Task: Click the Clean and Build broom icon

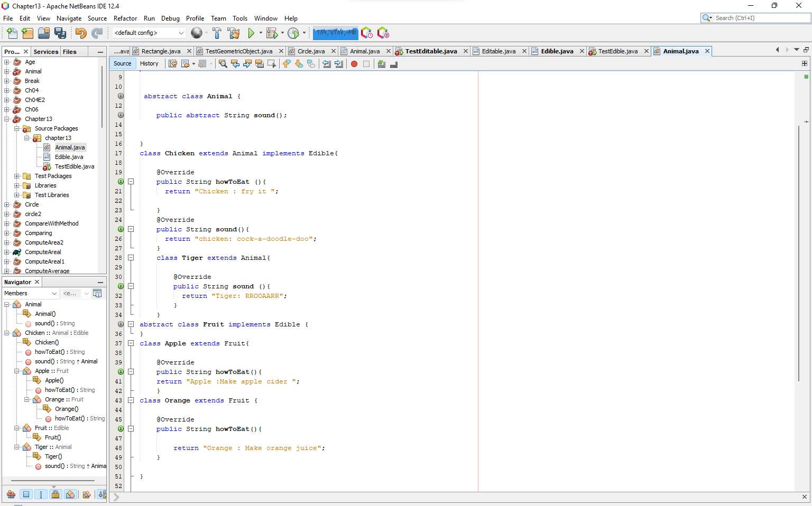Action: 234,33
